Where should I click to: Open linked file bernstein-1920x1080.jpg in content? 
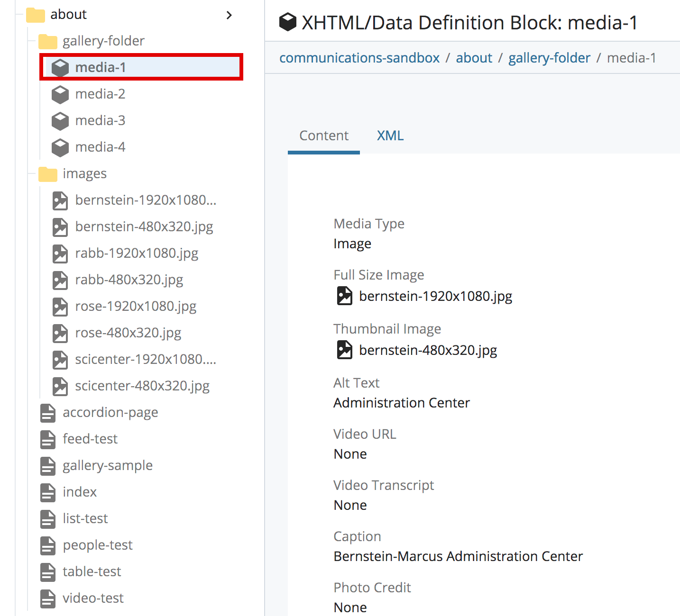tap(436, 296)
